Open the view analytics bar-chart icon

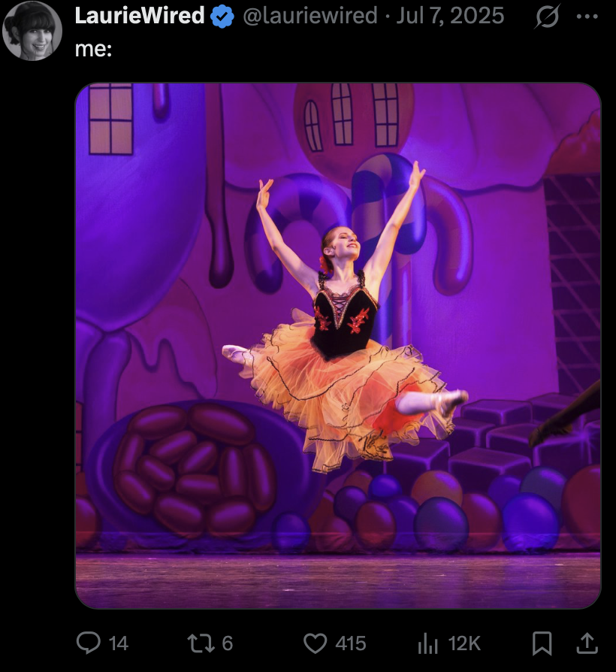[x=427, y=643]
